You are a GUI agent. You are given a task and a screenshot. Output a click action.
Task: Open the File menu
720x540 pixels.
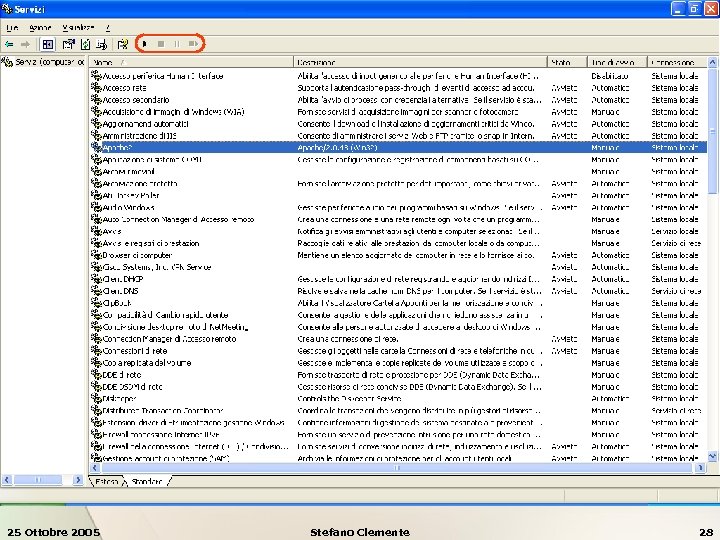(12, 28)
